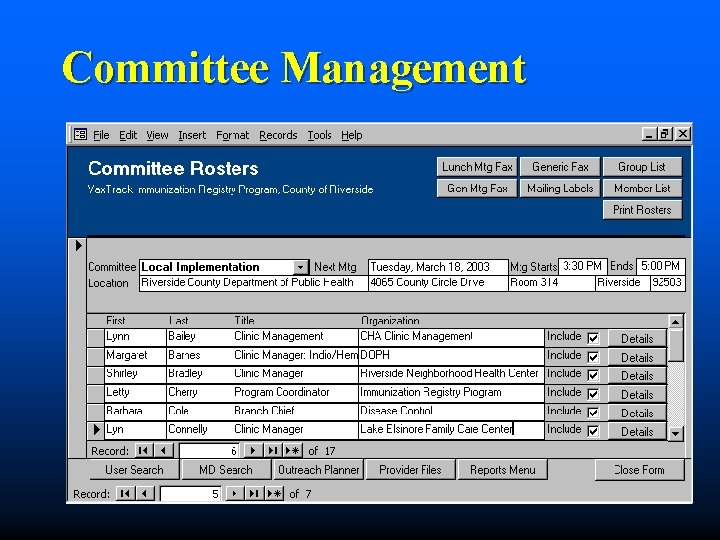
Task: Click the Mtg Starts 3:30 PM field
Action: coord(583,266)
